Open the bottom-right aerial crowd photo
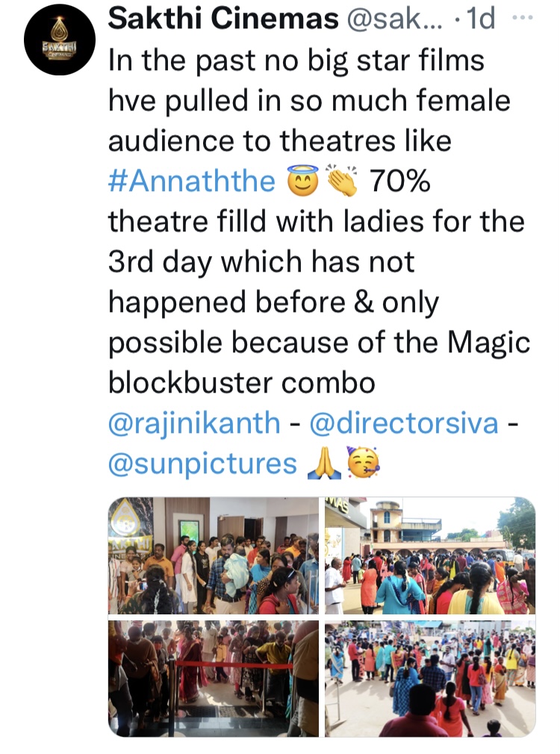The width and height of the screenshot is (560, 754). tap(430, 678)
